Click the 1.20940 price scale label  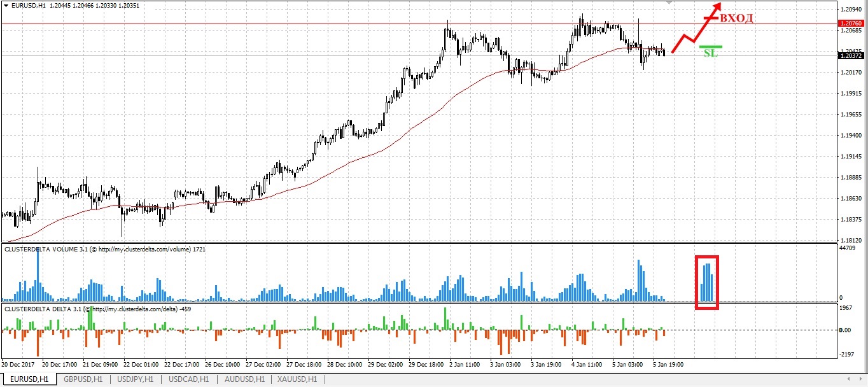[851, 10]
